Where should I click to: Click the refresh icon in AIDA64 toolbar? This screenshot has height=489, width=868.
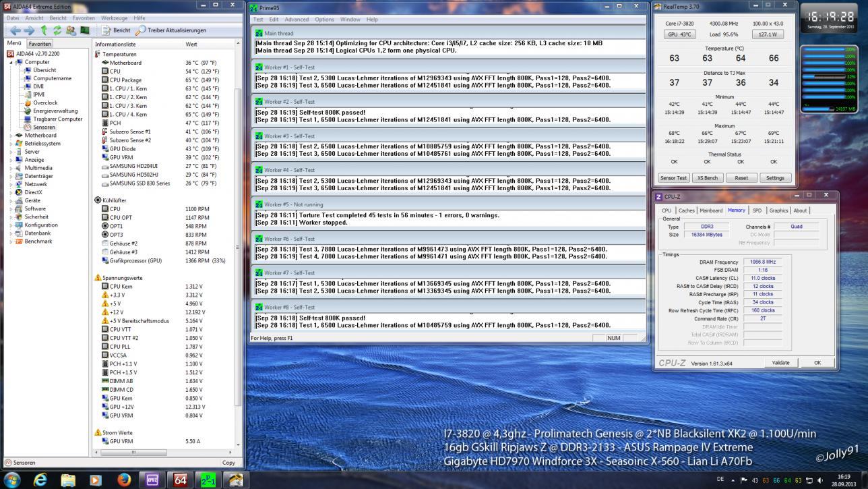[57, 30]
